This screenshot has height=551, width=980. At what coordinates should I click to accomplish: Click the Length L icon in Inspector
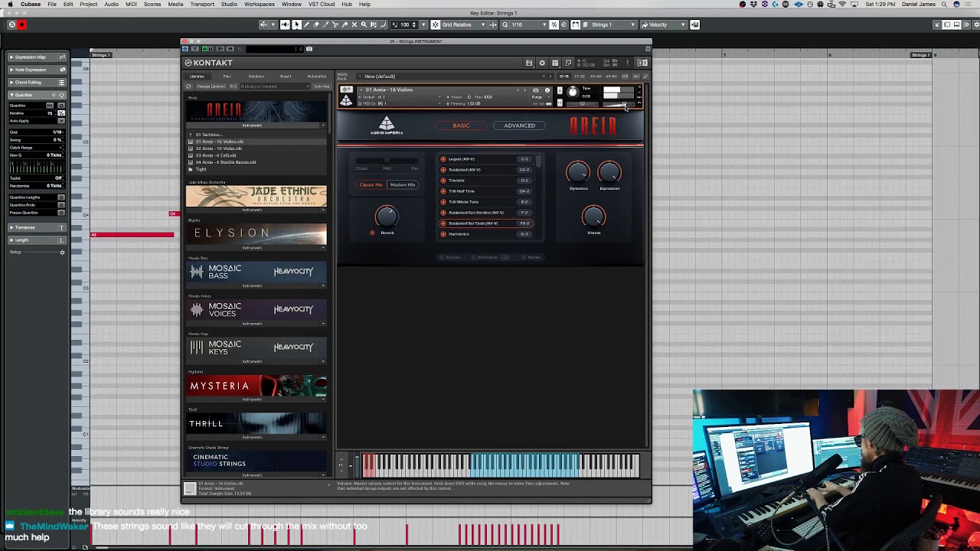(62, 240)
